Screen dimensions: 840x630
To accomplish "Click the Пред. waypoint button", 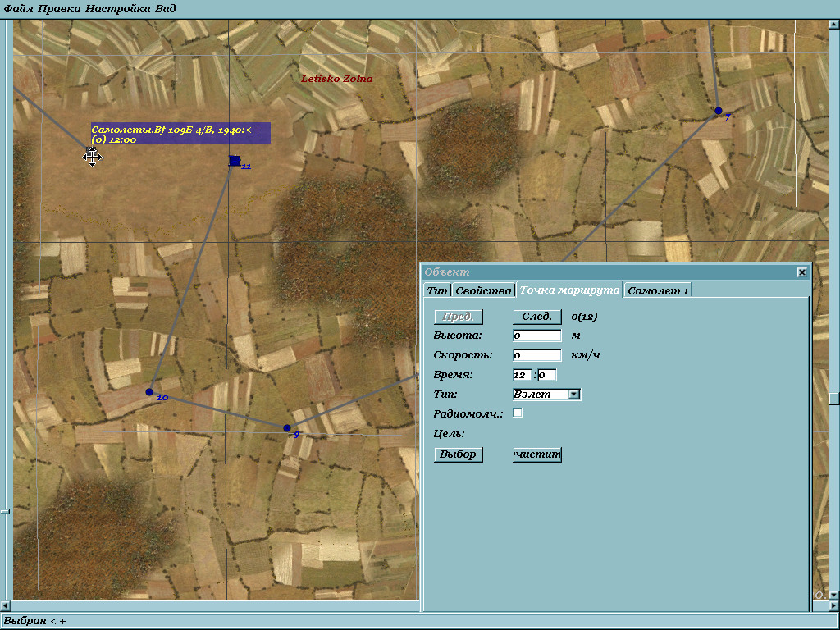I will tap(458, 317).
